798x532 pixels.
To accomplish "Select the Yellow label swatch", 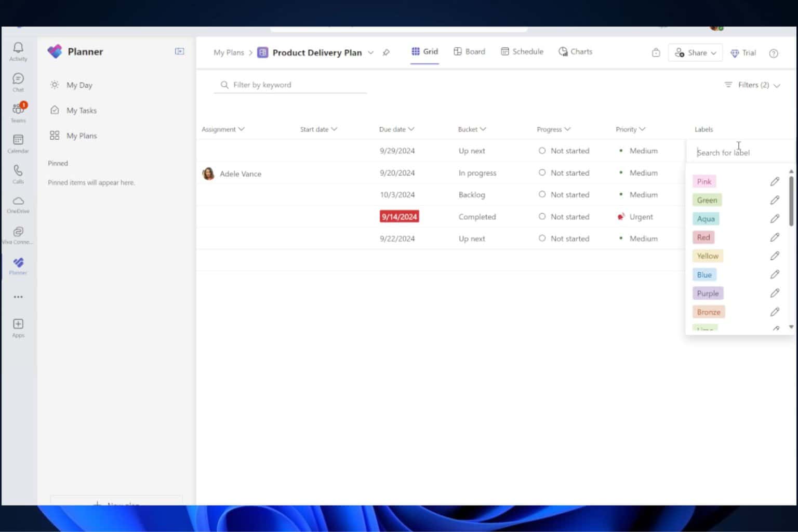I will click(x=708, y=256).
